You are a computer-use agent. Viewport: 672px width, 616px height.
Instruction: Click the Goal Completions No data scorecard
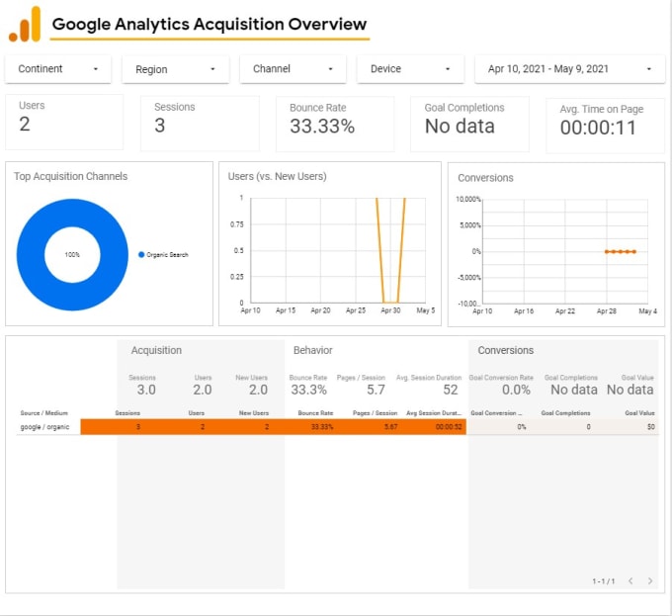[x=469, y=124]
